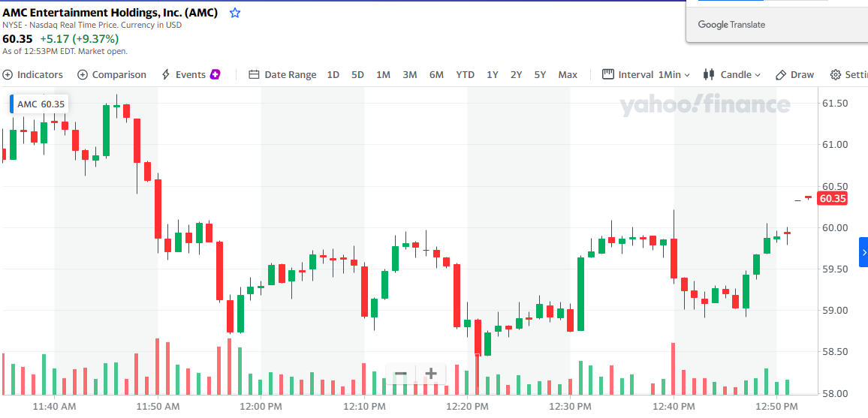Show the Max time range
Screen dimensions: 868x418
click(x=568, y=74)
